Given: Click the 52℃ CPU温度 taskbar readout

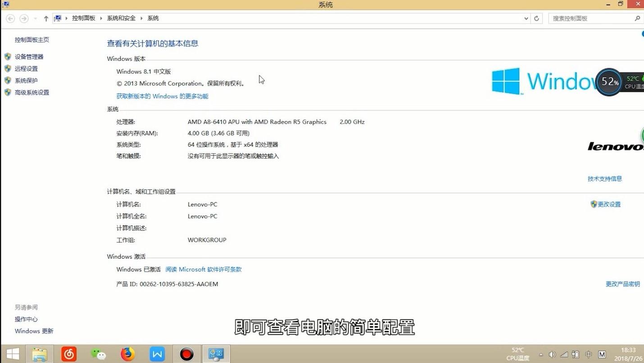Looking at the screenshot, I should (x=518, y=354).
